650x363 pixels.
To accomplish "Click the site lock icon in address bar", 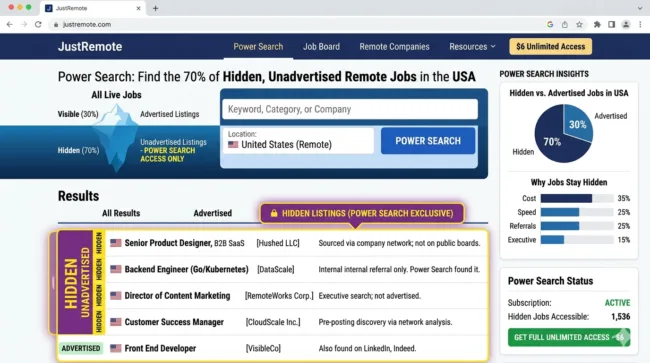I will [x=56, y=24].
